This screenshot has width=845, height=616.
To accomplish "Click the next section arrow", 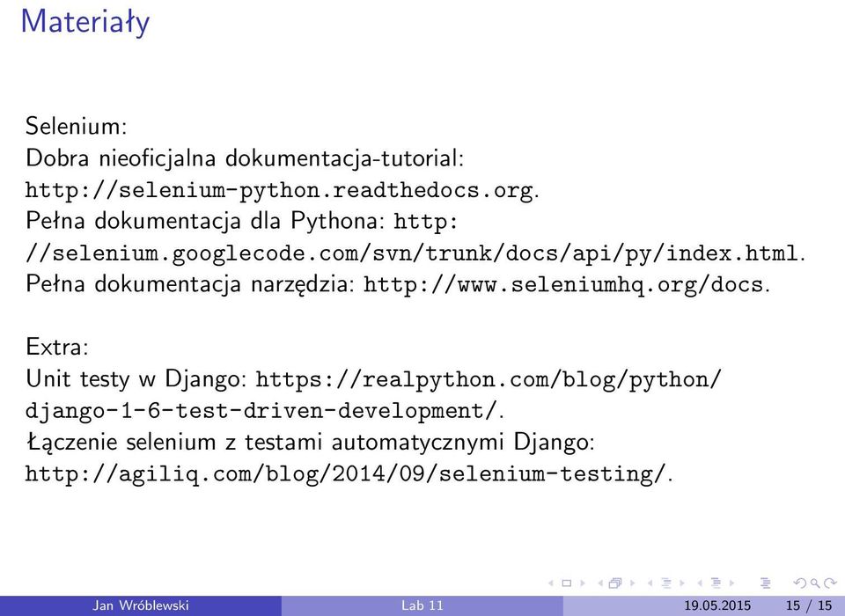I will 731,583.
